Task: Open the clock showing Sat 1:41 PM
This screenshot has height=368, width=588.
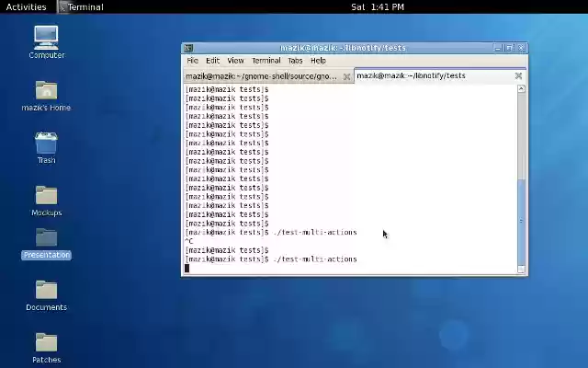Action: click(x=378, y=6)
